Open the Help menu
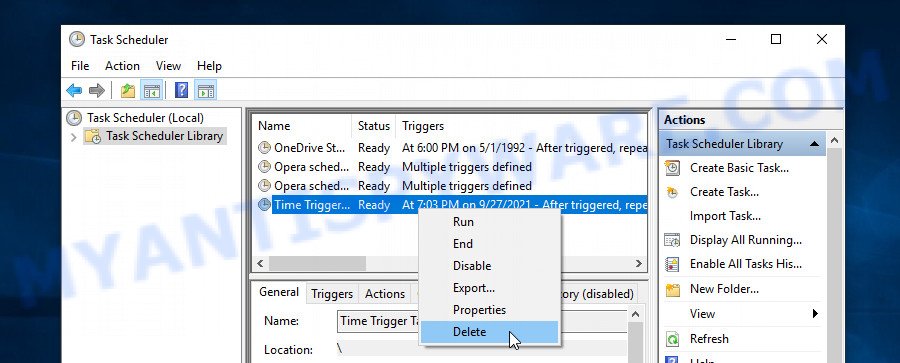 coord(210,66)
